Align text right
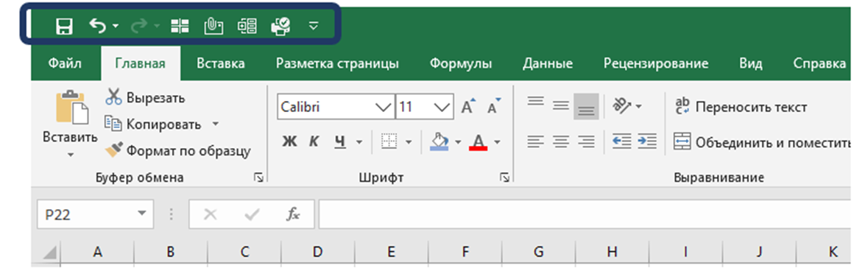The width and height of the screenshot is (868, 274). tap(586, 141)
